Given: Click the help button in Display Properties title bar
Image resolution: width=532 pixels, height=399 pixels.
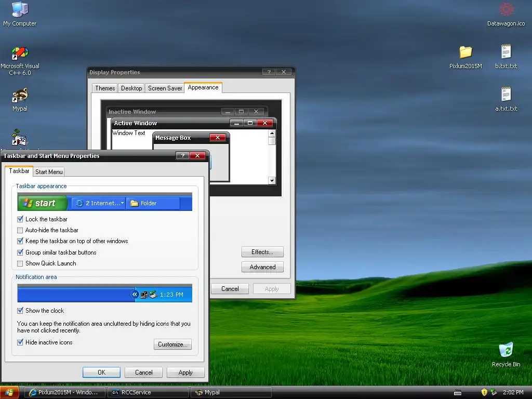Looking at the screenshot, I should click(x=269, y=72).
